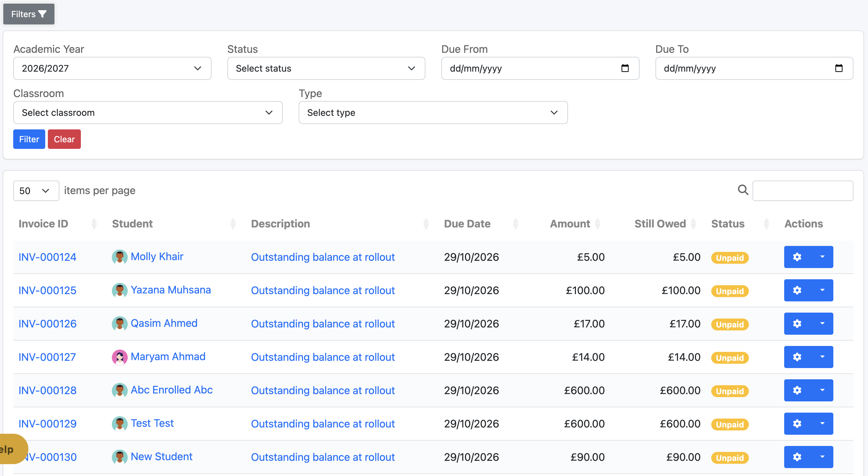Viewport: 868px width, 476px height.
Task: Click the gear icon for INV-000124
Action: [797, 257]
